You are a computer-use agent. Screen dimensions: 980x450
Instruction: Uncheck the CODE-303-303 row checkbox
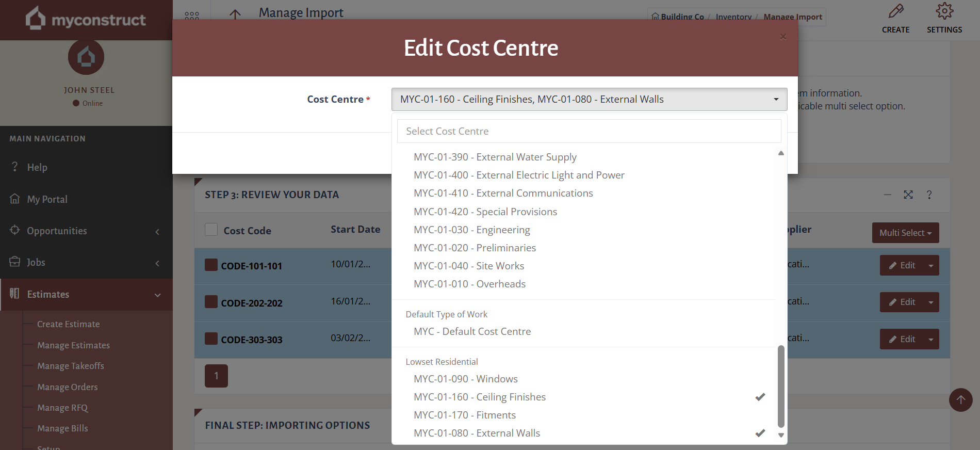[211, 339]
